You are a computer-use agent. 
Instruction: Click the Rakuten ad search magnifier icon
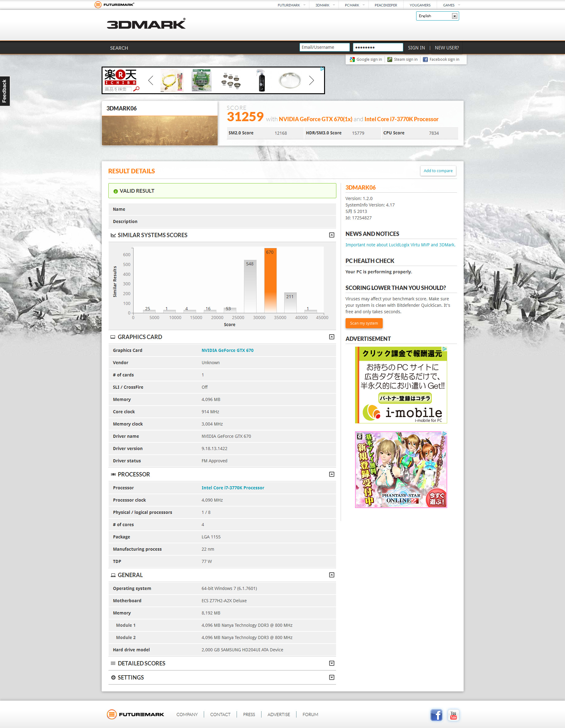pyautogui.click(x=136, y=89)
